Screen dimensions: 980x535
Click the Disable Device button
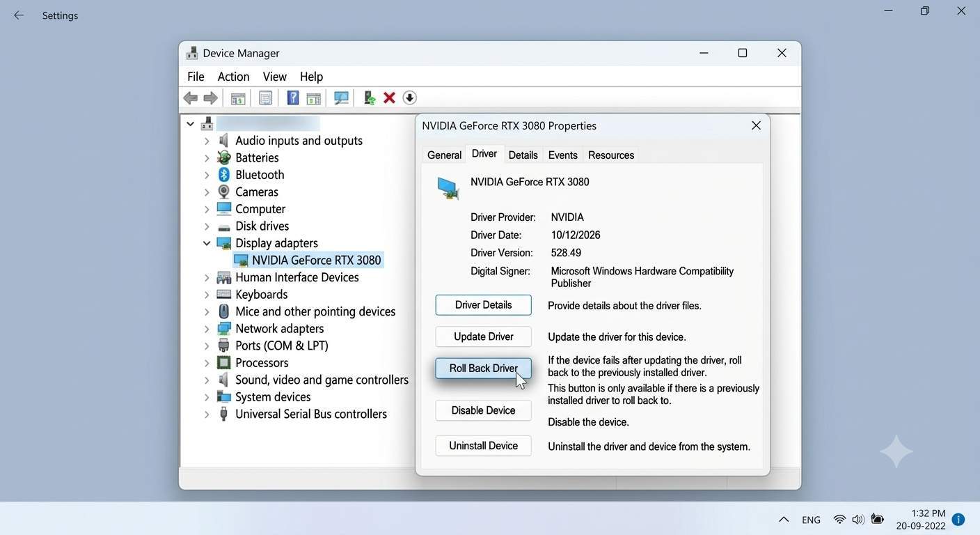click(x=484, y=410)
